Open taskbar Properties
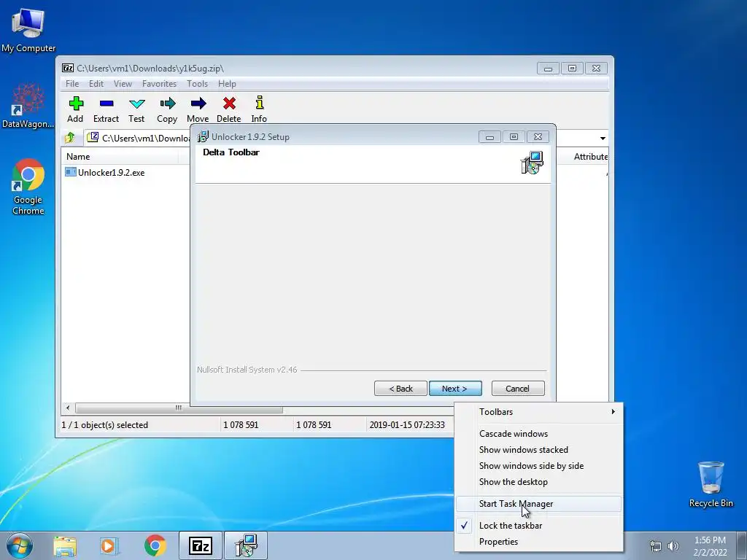 point(539,542)
